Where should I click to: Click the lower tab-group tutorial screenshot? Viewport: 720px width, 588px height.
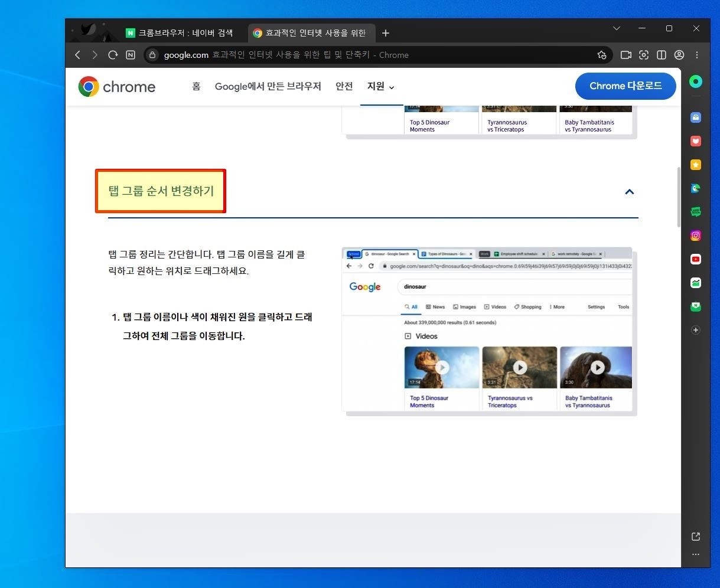click(x=487, y=330)
